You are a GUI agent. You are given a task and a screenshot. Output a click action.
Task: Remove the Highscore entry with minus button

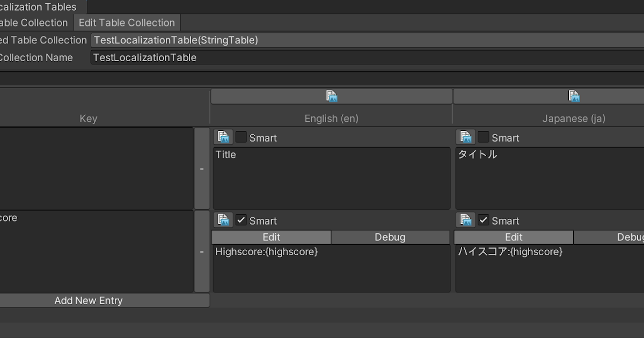coord(202,252)
